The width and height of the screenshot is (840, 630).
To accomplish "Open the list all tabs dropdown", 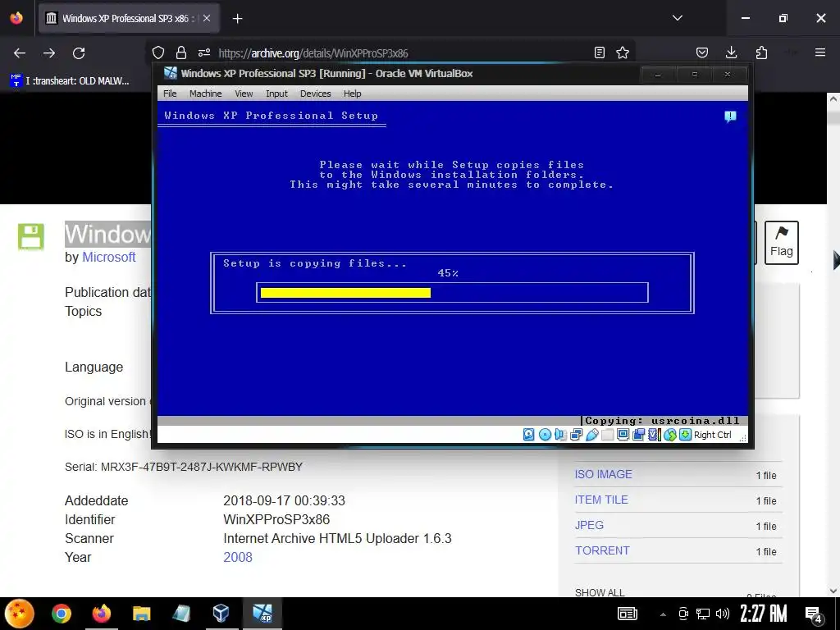I will pos(677,18).
